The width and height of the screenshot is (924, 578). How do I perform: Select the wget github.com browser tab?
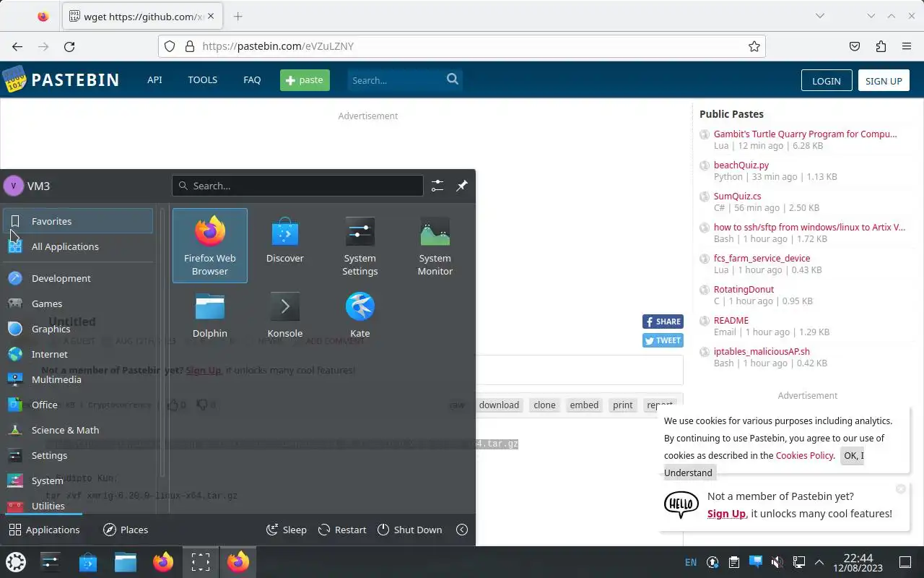coord(144,16)
